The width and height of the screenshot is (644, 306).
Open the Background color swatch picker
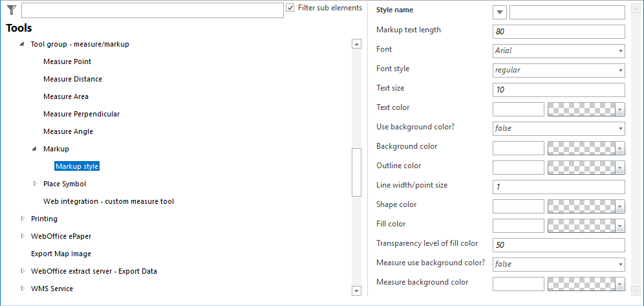pos(586,148)
